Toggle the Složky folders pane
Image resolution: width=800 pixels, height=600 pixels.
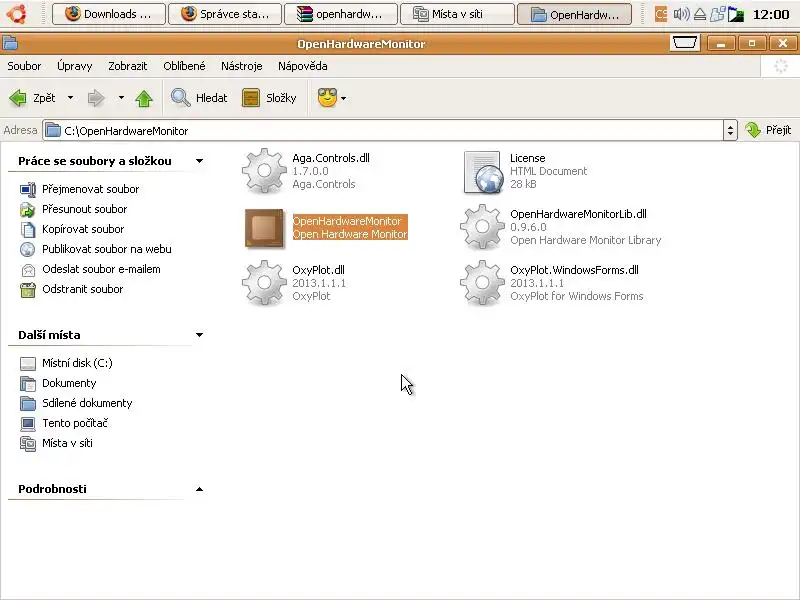[269, 97]
